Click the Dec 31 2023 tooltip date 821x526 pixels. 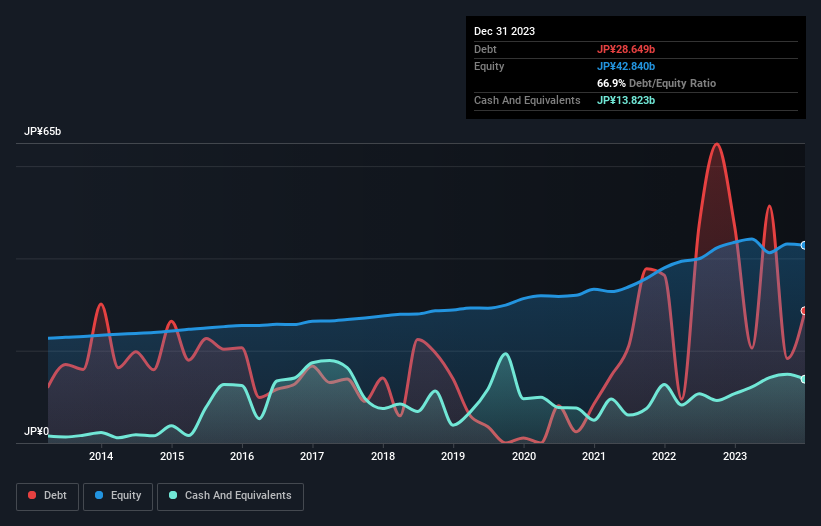(504, 31)
